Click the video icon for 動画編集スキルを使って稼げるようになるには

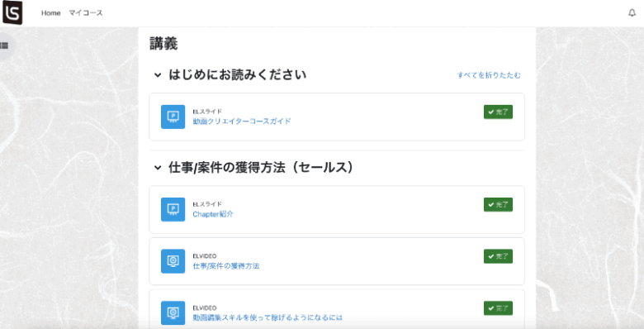tap(173, 313)
